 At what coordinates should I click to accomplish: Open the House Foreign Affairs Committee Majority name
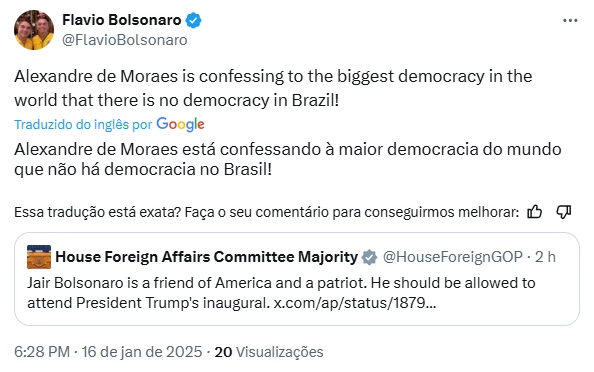[x=206, y=257]
